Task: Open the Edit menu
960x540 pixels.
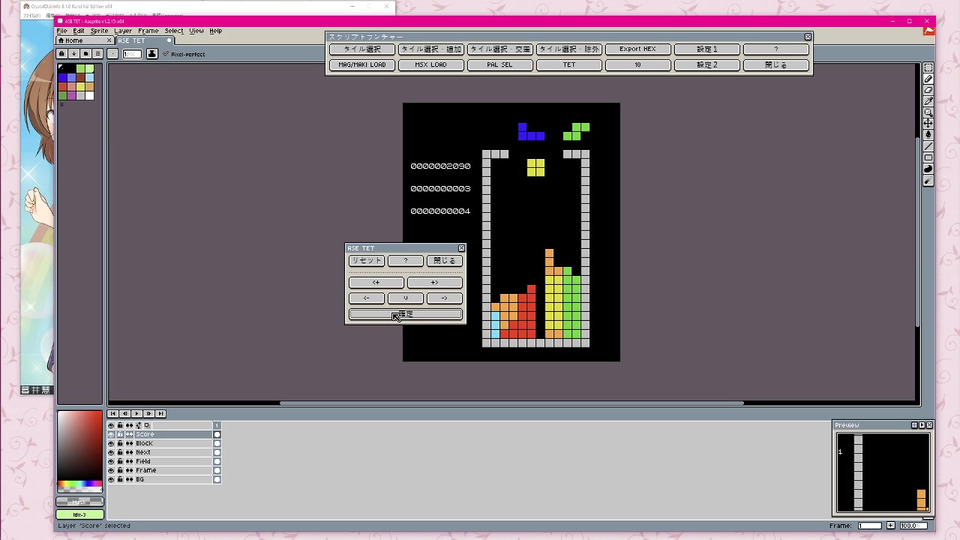Action: (78, 31)
